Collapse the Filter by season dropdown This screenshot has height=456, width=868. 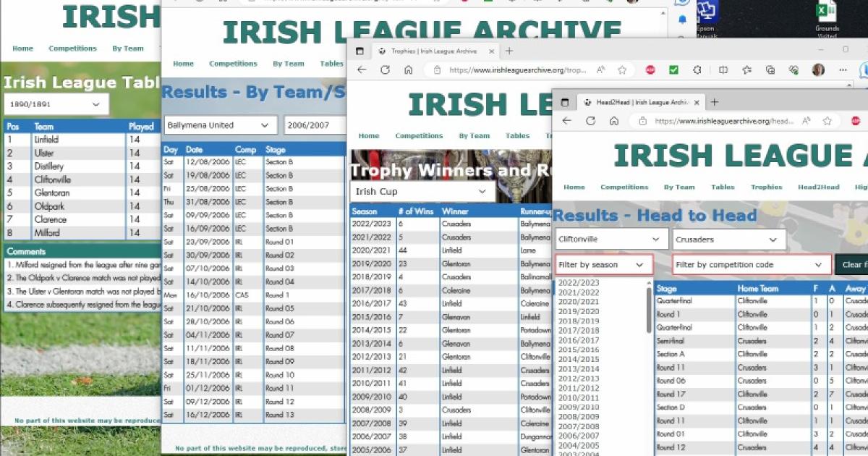[604, 265]
